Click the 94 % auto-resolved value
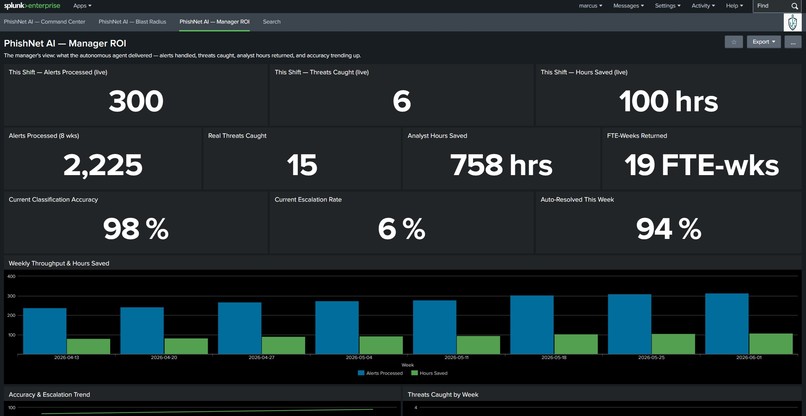 tap(669, 229)
